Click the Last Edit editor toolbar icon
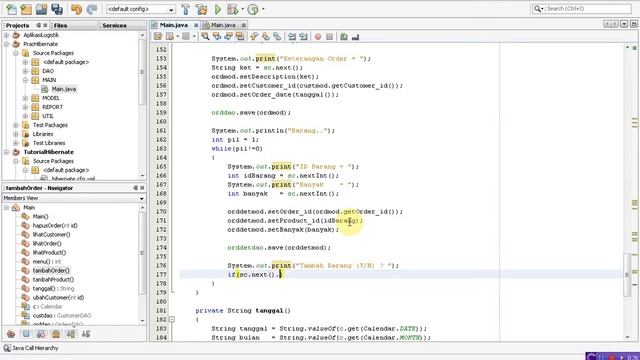Image resolution: width=640 pixels, height=360 pixels. pos(158,37)
